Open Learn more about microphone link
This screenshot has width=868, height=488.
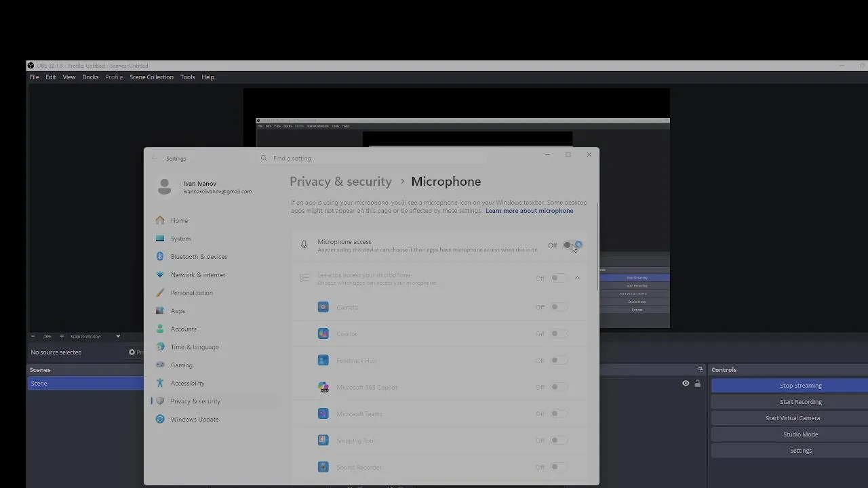[529, 211]
